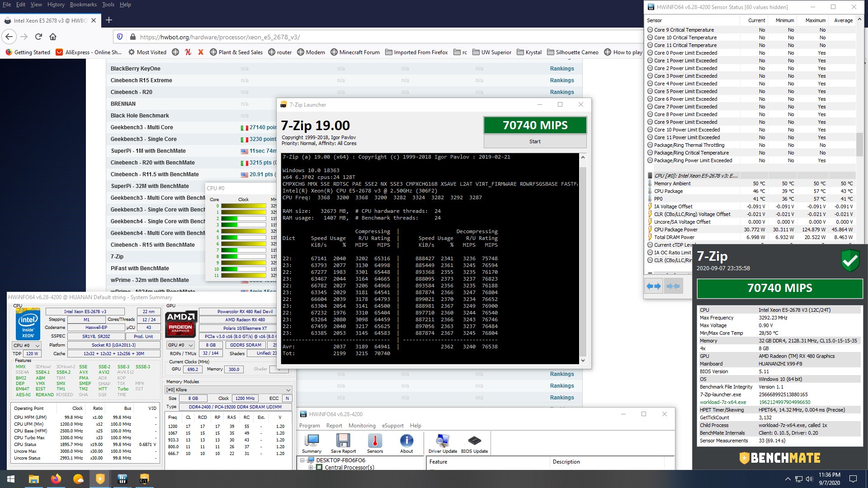Screen dimensions: 868x488
Task: Switch to Firefox in taskbar
Action: pyautogui.click(x=56, y=479)
